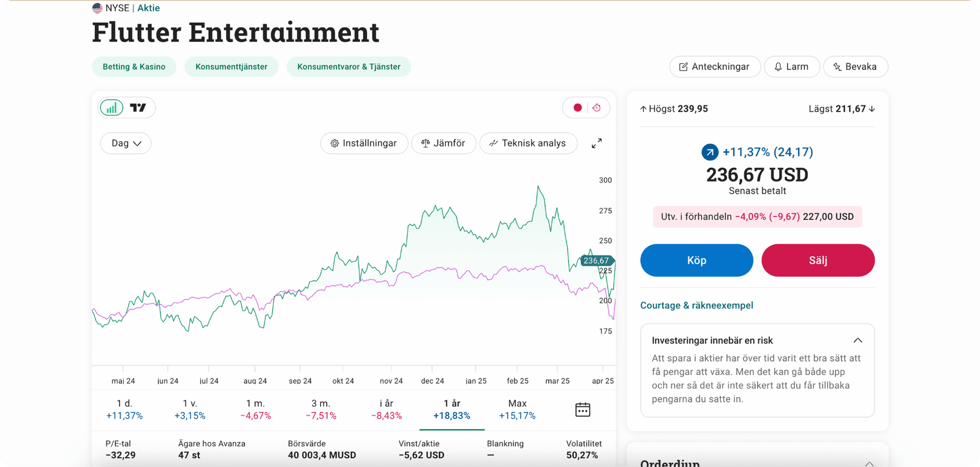The image size is (980, 467).
Task: Select the i år period tab
Action: [386, 409]
